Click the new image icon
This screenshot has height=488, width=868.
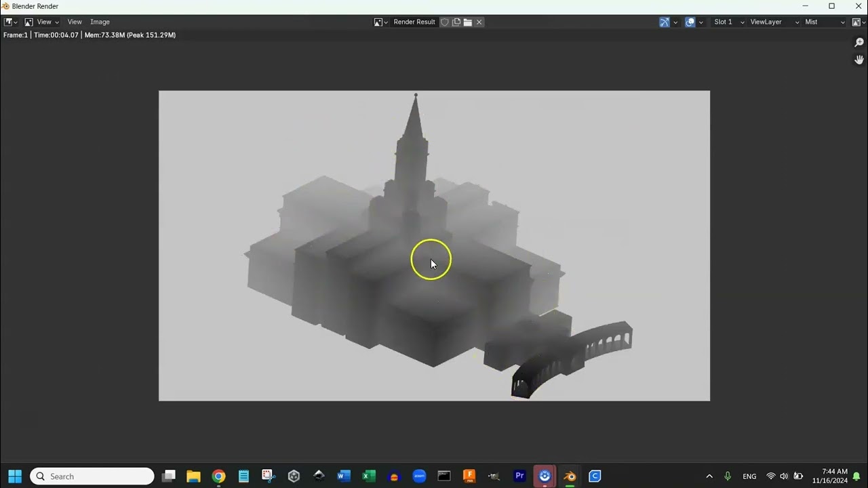[456, 22]
